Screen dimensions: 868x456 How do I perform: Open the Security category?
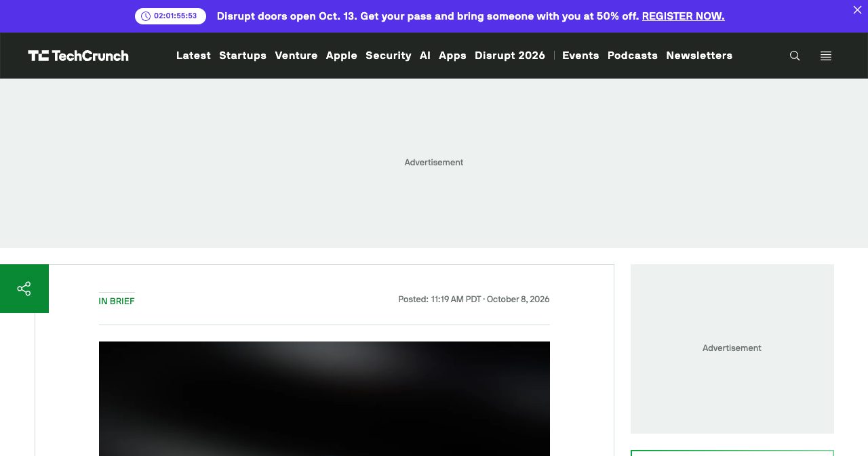(x=389, y=56)
